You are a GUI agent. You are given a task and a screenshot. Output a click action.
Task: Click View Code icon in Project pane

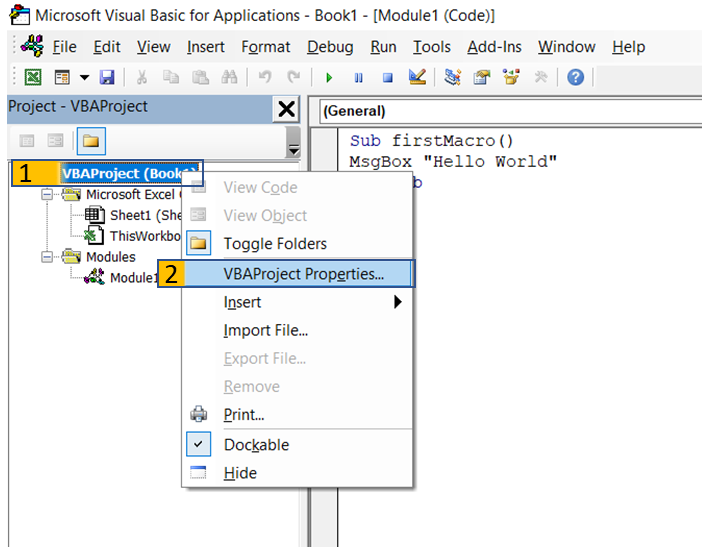click(x=27, y=141)
